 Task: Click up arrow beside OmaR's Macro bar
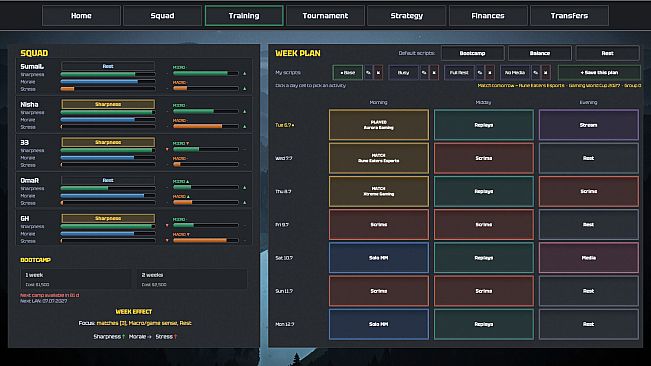pyautogui.click(x=245, y=203)
